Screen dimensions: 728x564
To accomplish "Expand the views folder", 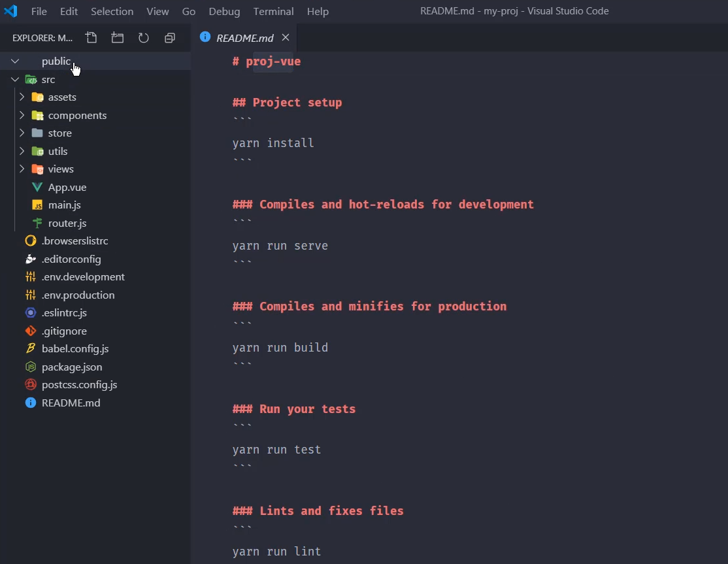I will [x=22, y=169].
